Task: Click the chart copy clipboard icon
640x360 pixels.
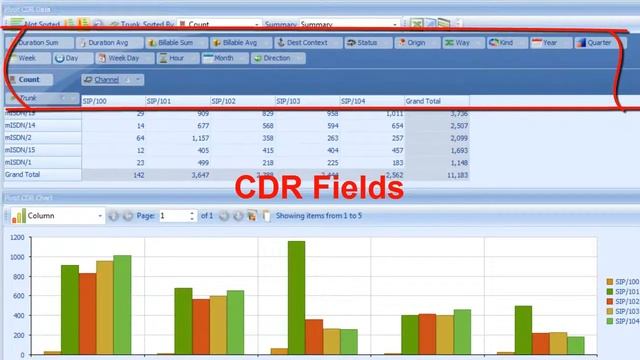Action: pos(266,216)
